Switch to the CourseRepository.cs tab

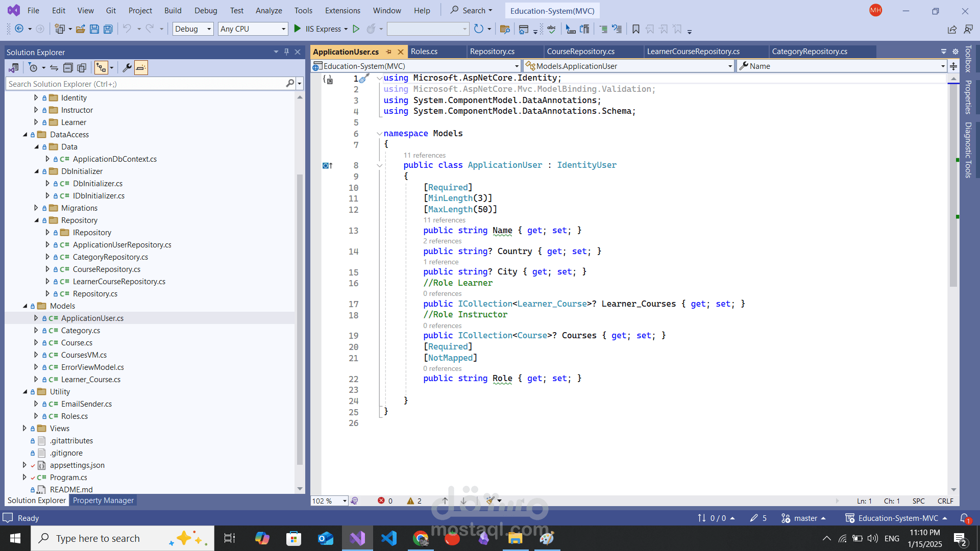point(580,52)
